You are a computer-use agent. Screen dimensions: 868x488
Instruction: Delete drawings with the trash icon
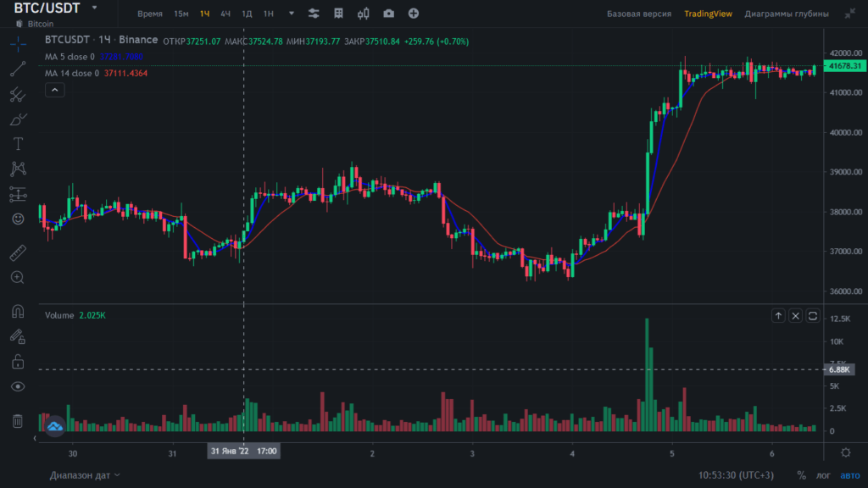(18, 421)
